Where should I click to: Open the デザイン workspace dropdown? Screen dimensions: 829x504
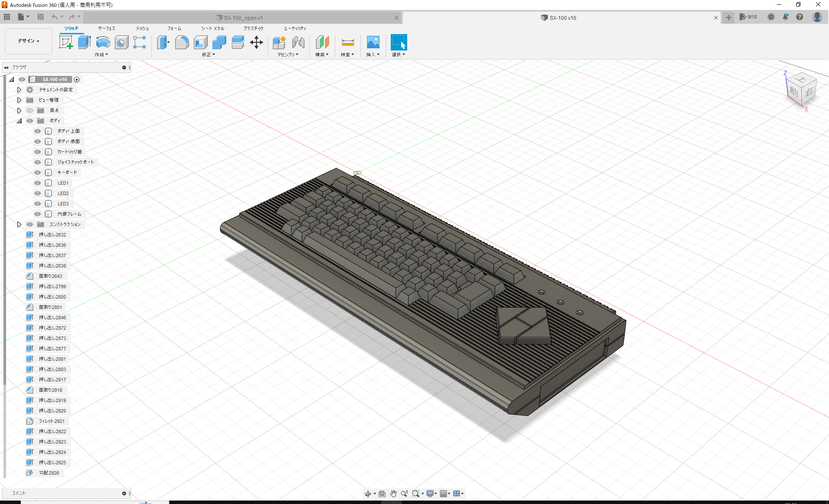(x=28, y=41)
